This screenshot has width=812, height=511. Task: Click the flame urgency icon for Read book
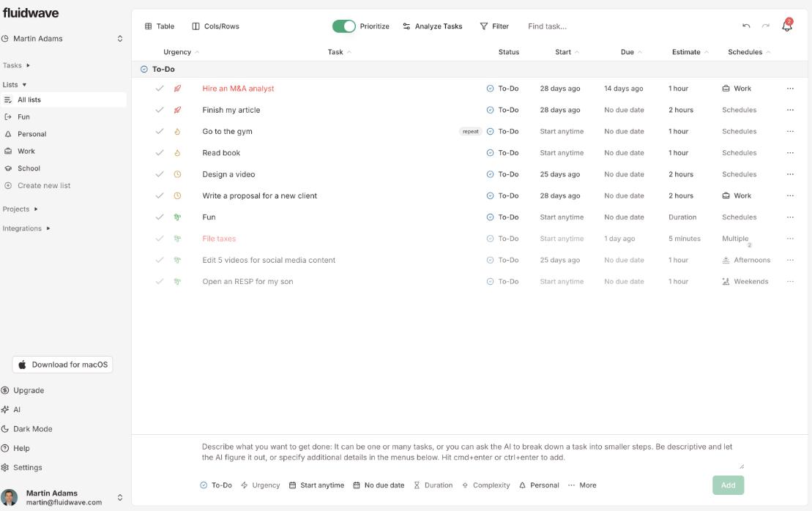pos(177,153)
